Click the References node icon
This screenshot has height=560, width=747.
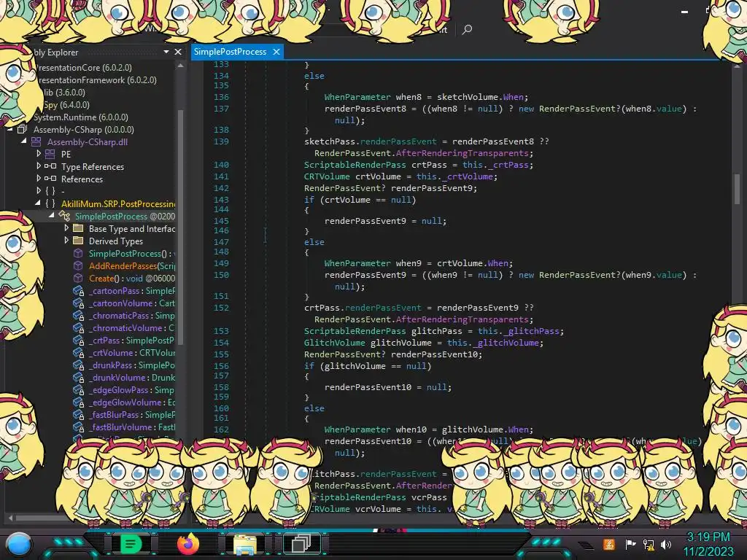[x=50, y=179]
